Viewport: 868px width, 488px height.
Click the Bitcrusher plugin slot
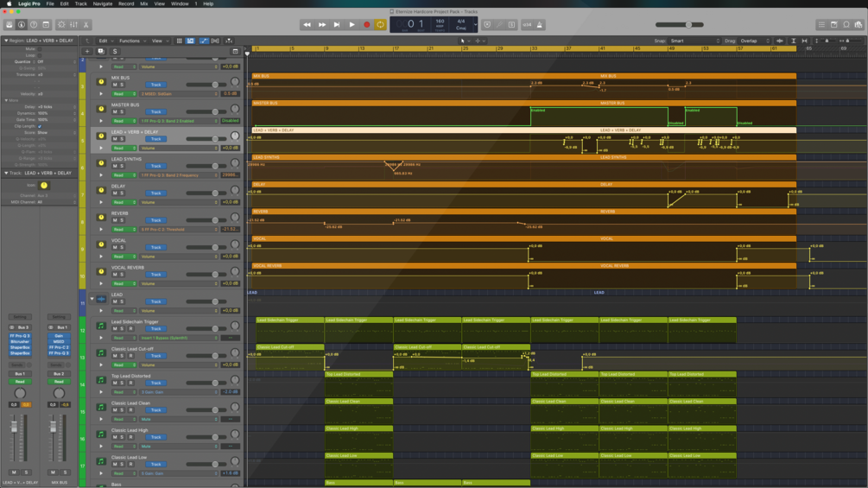(x=20, y=342)
